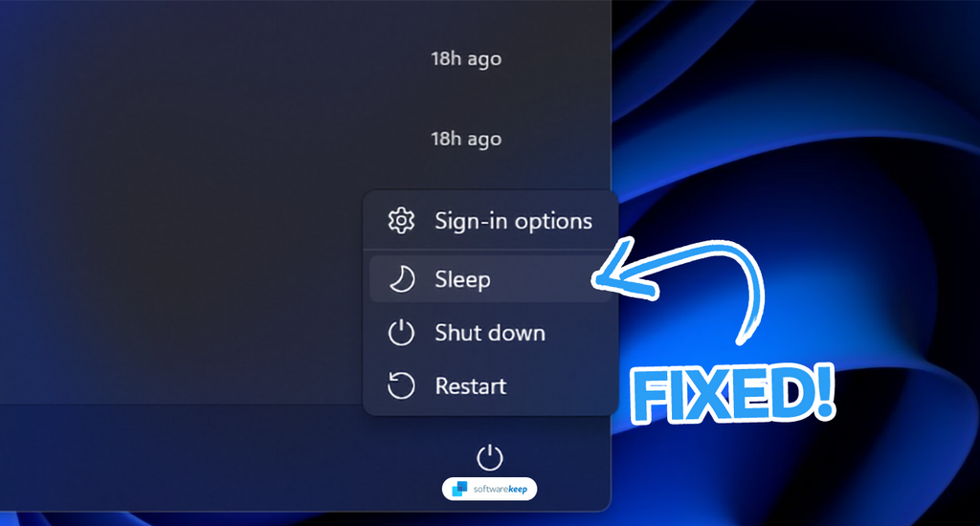This screenshot has height=526, width=980.
Task: Click the separator line under Sign-in options
Action: click(x=490, y=250)
